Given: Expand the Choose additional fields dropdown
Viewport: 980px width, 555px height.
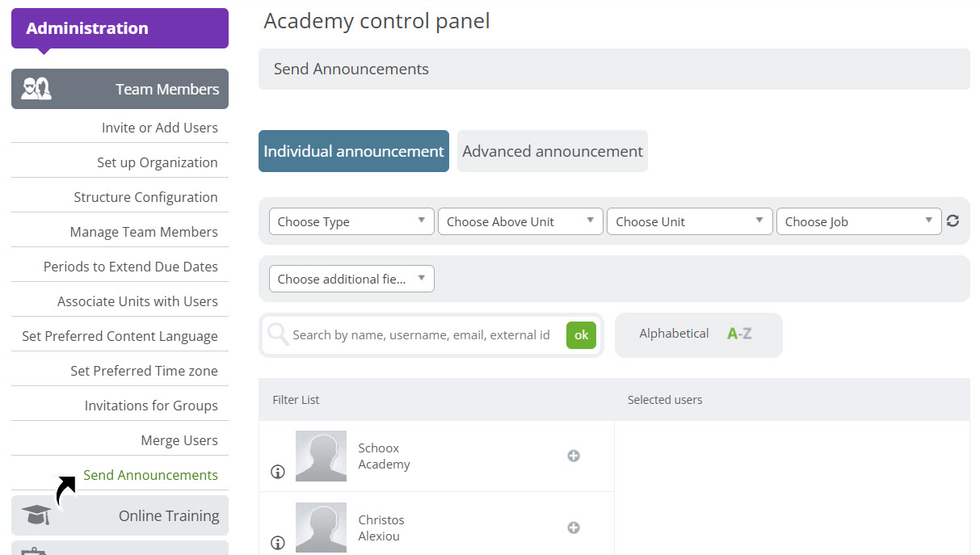Looking at the screenshot, I should [x=351, y=279].
